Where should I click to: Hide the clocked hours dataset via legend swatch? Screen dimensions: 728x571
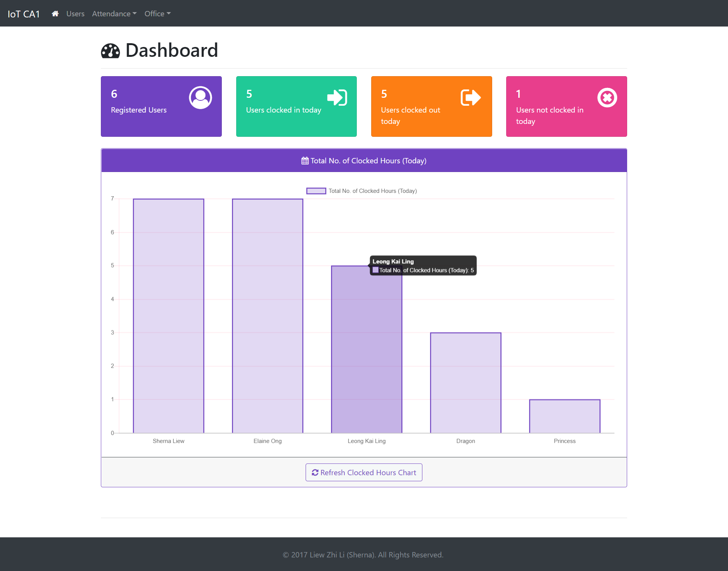[316, 191]
